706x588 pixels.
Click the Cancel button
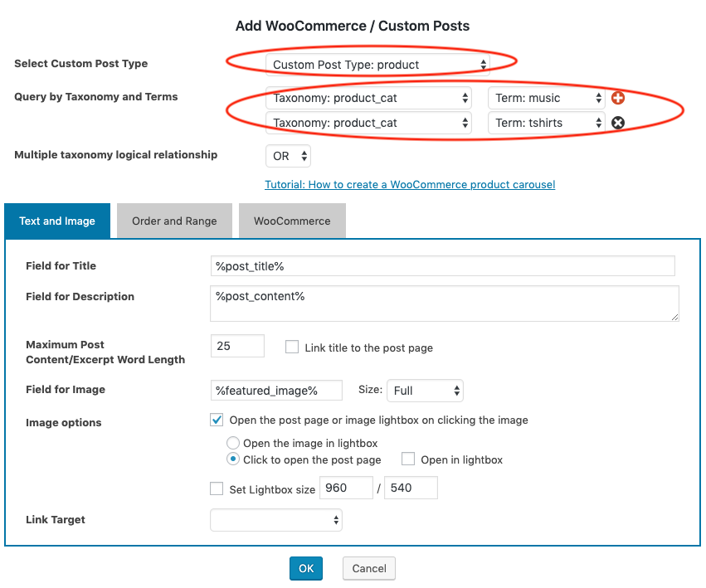tap(369, 568)
